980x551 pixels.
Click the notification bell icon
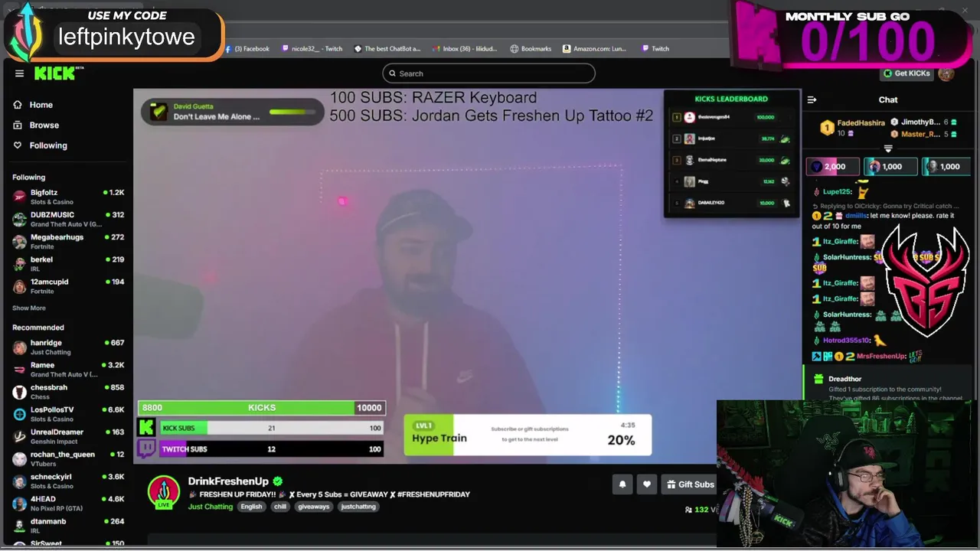622,484
